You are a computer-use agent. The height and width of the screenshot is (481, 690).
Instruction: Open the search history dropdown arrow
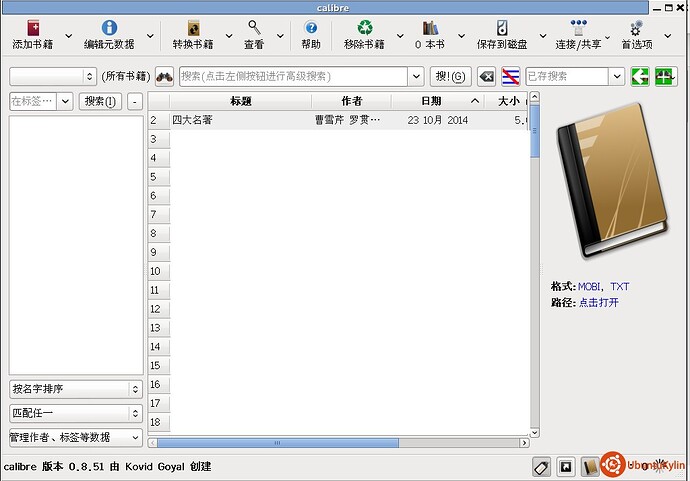416,77
